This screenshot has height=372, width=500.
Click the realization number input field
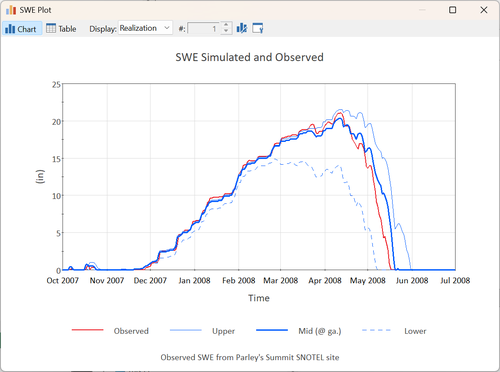203,29
